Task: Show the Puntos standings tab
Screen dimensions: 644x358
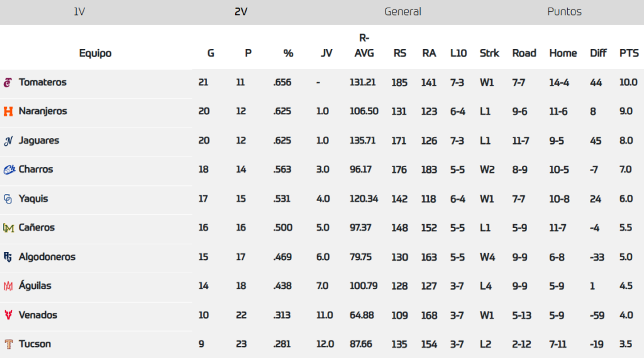Action: point(564,12)
